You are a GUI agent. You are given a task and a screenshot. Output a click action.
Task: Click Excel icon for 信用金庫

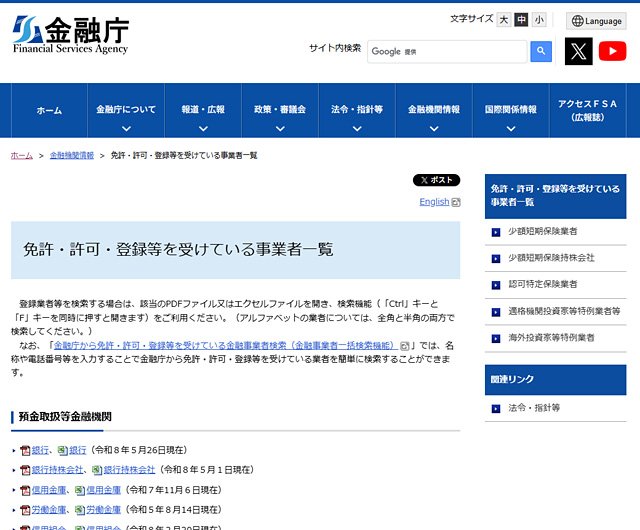tap(80, 490)
